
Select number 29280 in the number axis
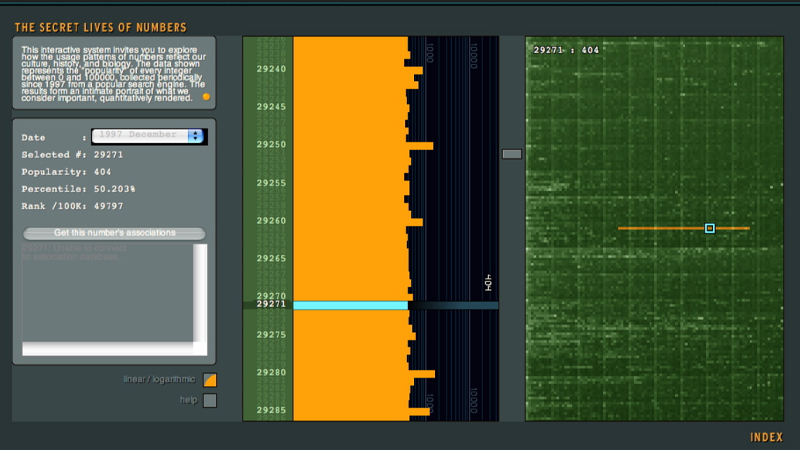click(x=271, y=372)
